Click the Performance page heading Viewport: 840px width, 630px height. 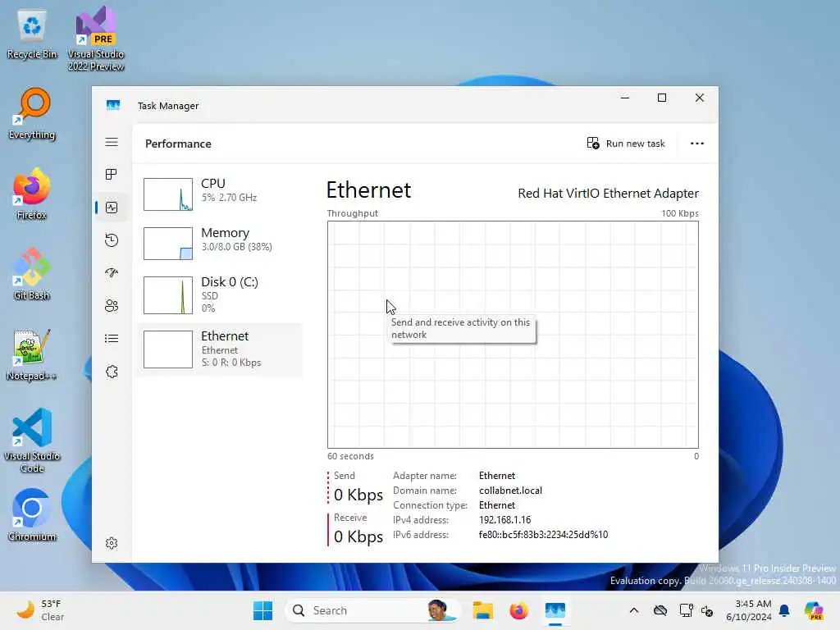[178, 144]
